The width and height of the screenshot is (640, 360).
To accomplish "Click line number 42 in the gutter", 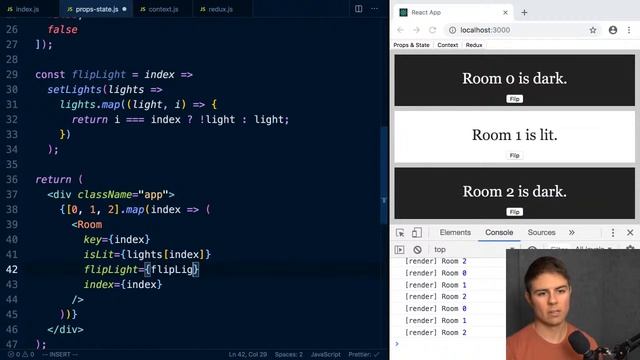I will click(x=12, y=269).
